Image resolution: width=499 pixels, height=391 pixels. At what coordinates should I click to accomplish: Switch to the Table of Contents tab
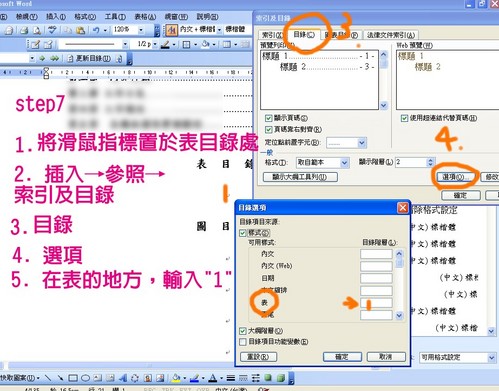(x=304, y=35)
